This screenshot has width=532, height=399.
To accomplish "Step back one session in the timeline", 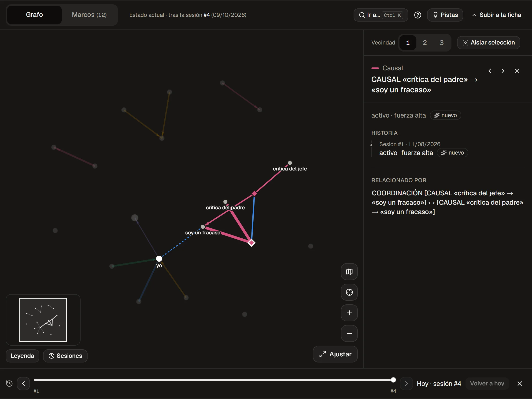I will click(23, 383).
